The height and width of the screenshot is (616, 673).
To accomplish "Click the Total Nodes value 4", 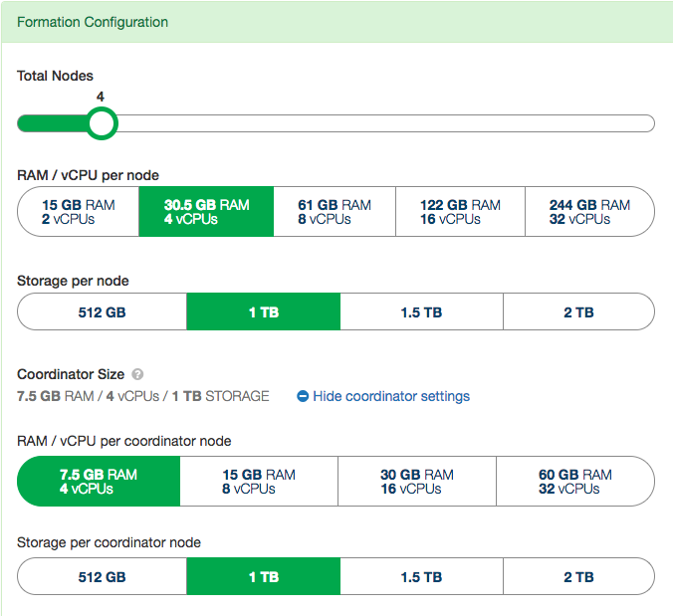I will (101, 97).
